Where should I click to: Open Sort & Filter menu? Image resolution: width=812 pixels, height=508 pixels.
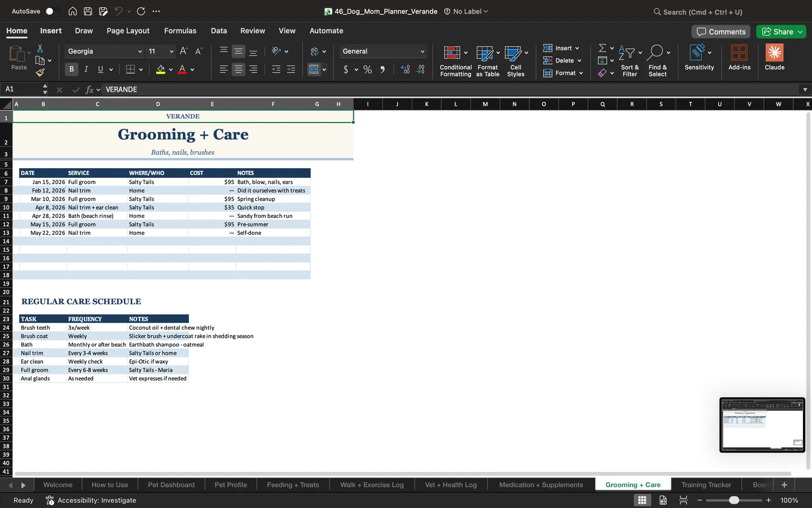630,60
